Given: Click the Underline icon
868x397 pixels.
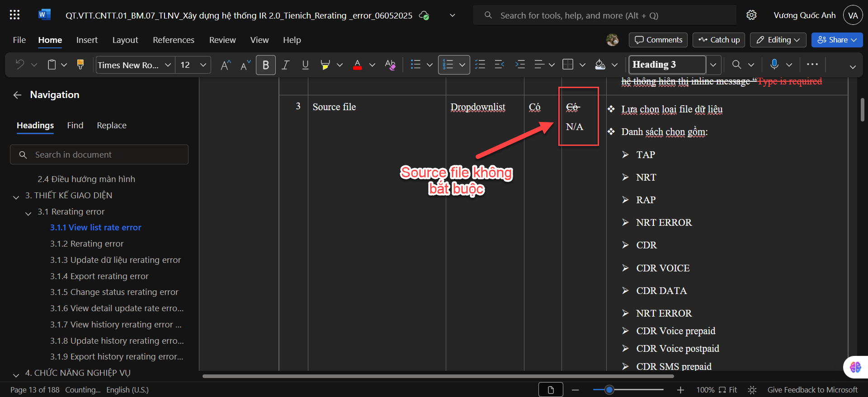Looking at the screenshot, I should point(305,65).
